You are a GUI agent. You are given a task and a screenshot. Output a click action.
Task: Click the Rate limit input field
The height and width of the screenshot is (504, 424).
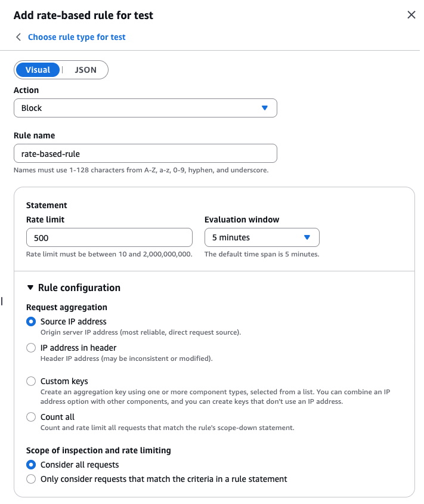point(109,237)
